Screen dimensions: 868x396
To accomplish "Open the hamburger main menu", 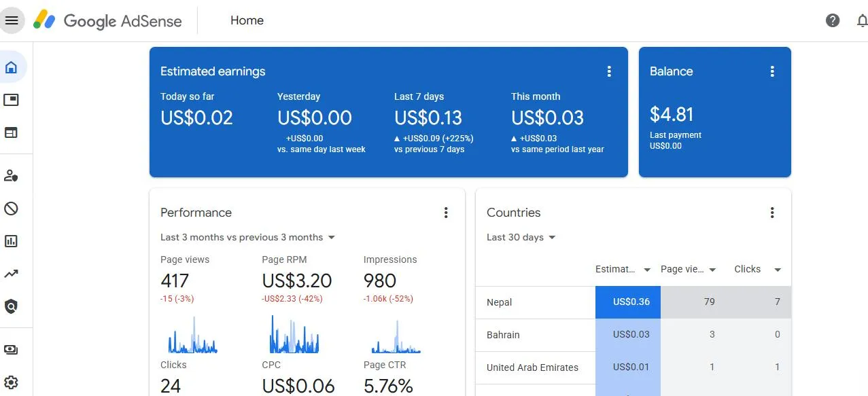I will point(12,20).
